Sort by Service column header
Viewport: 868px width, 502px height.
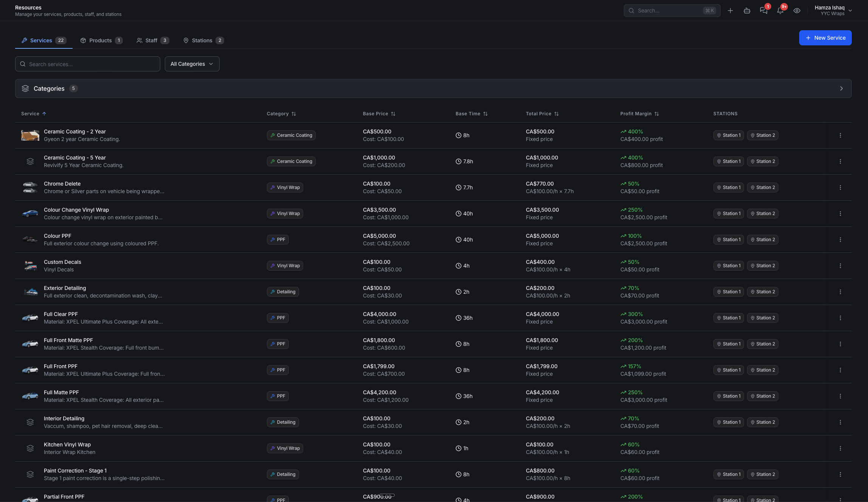point(34,114)
